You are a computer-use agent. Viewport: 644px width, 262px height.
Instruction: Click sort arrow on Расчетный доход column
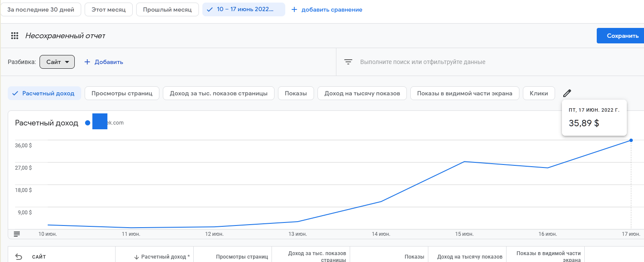click(x=137, y=257)
